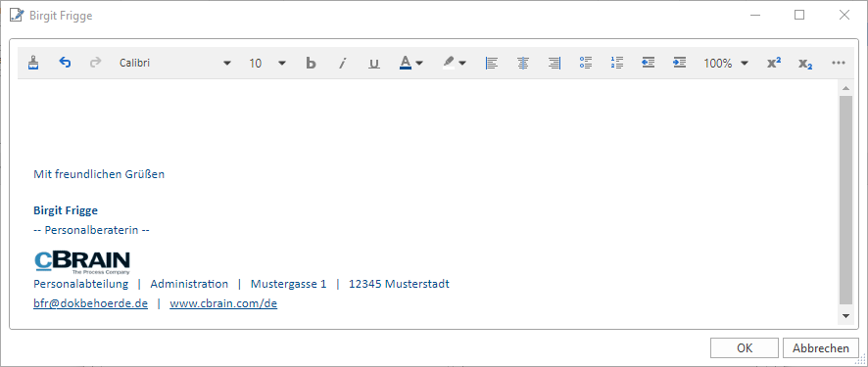
Task: Click the format painter brush icon
Action: [x=33, y=63]
